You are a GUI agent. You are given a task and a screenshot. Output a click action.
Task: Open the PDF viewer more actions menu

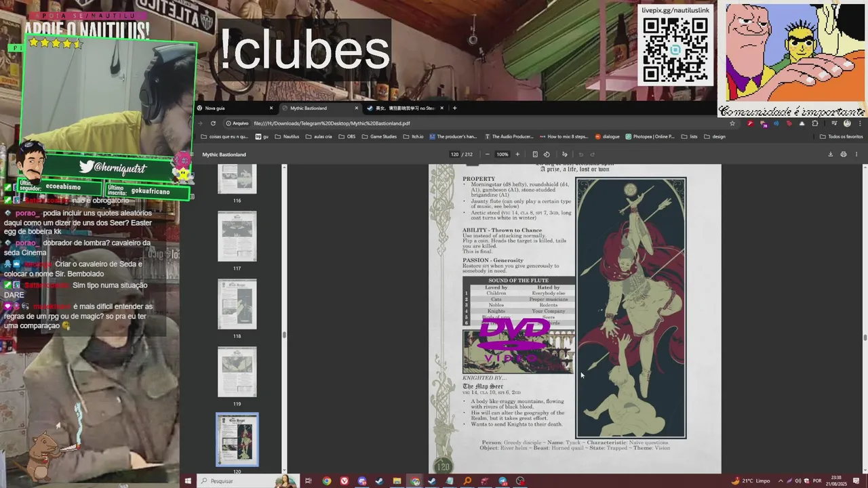tap(856, 155)
